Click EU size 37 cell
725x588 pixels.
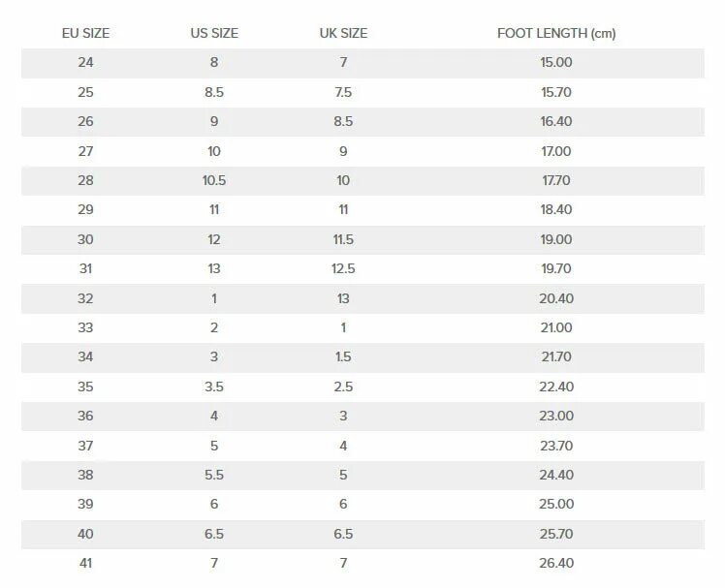pyautogui.click(x=85, y=446)
